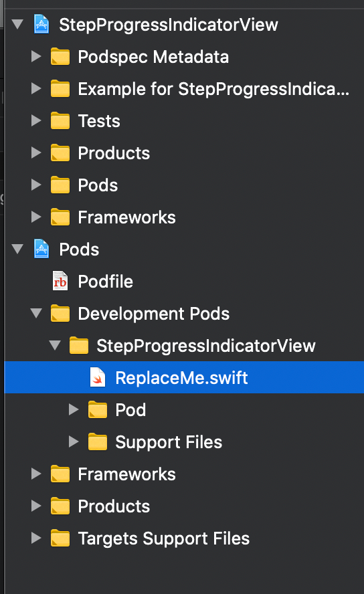Image resolution: width=364 pixels, height=594 pixels.
Task: Select the Example for StepProgressIndica... group
Action: coord(184,89)
